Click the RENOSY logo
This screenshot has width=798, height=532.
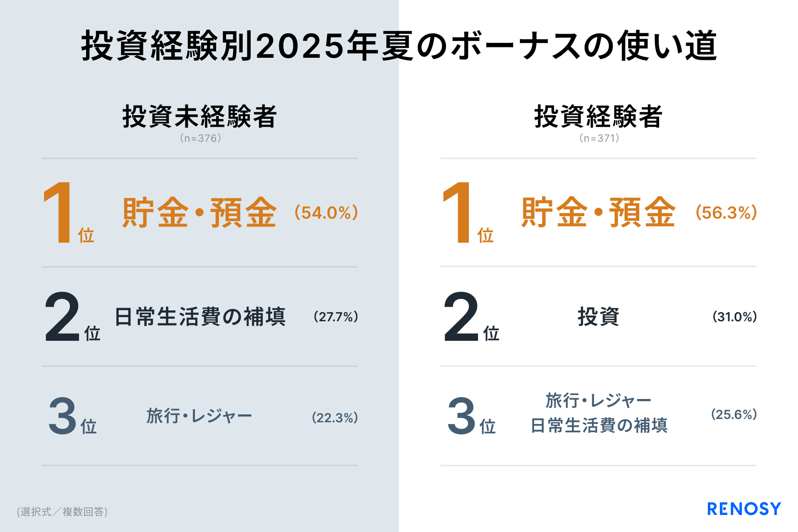pyautogui.click(x=744, y=509)
